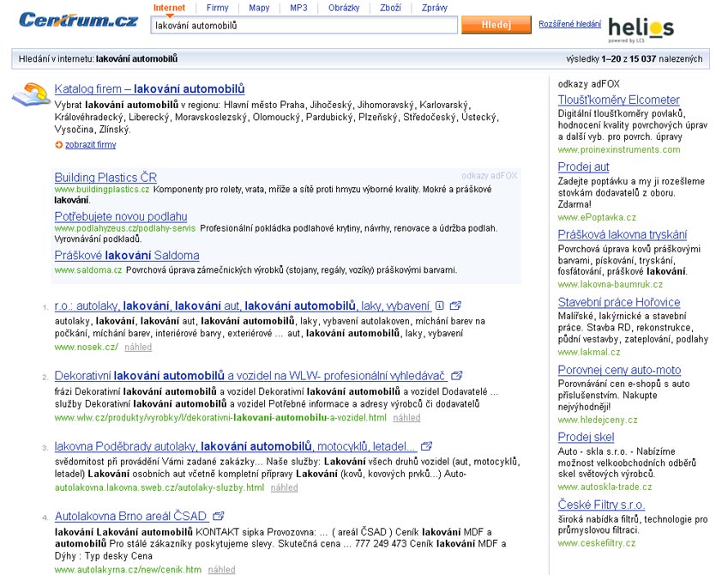Click náhled preview for autolakovna.lakovna.sweb.cz
This screenshot has width=728, height=575.
pyautogui.click(x=284, y=488)
